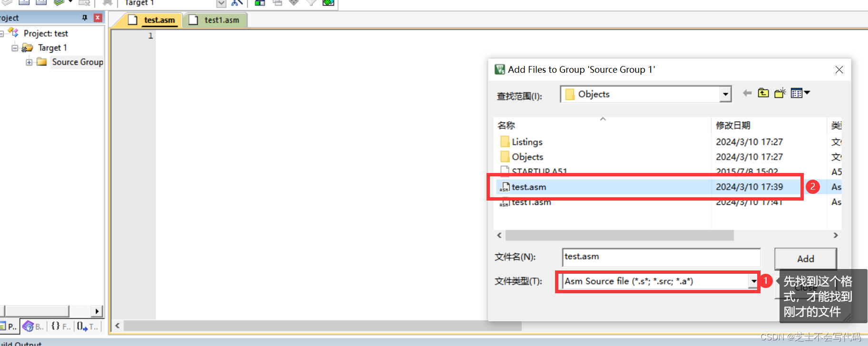
Task: Click test.asm file icon in list
Action: 505,187
